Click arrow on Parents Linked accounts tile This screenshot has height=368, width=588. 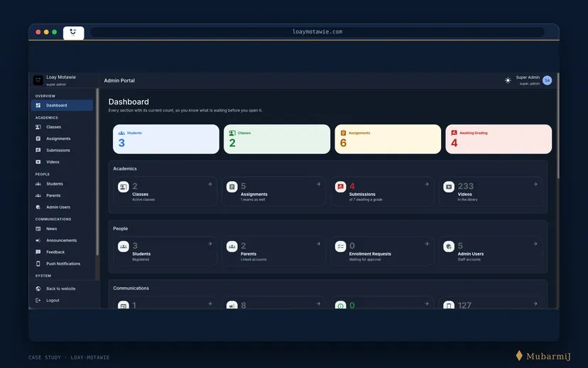tap(318, 244)
